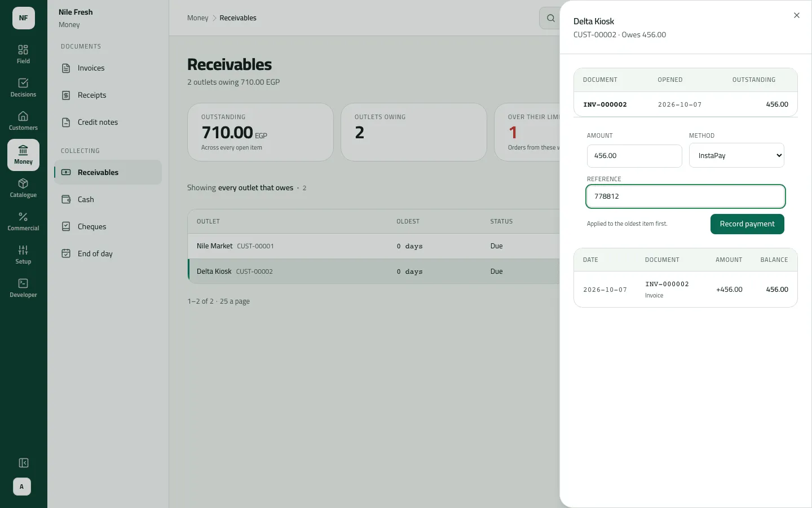The image size is (812, 508).
Task: Open Credit notes page
Action: (x=108, y=122)
